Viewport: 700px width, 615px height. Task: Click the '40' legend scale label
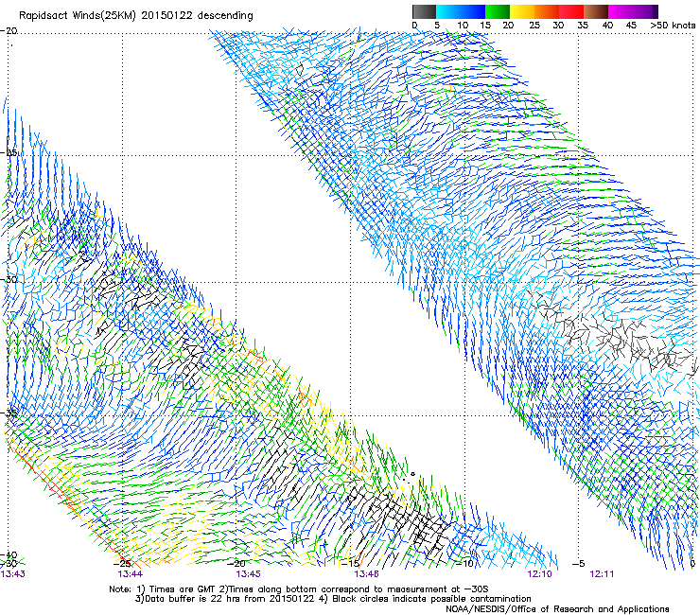607,26
